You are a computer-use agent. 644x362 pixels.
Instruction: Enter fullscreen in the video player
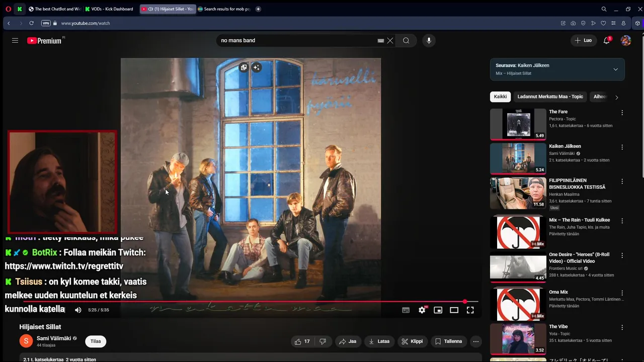click(470, 310)
